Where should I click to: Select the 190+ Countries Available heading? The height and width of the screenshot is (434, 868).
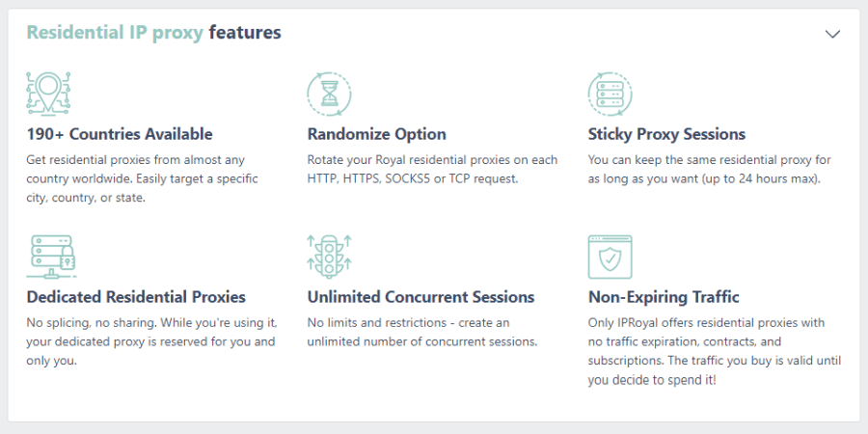(120, 134)
